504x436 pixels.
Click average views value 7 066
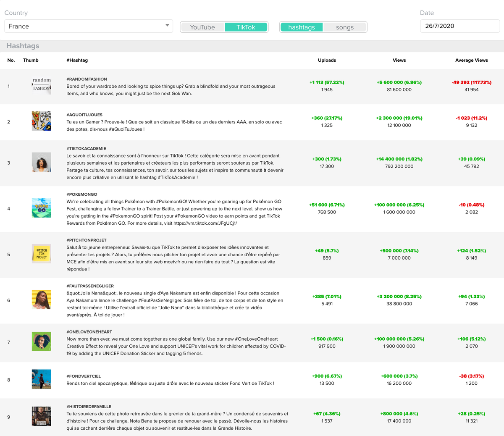[x=472, y=304]
